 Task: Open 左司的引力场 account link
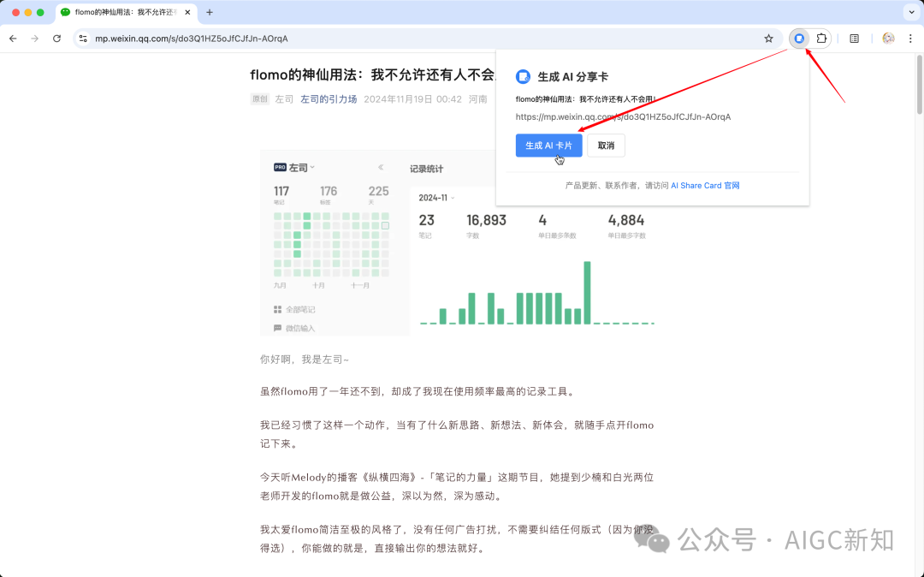click(x=329, y=99)
